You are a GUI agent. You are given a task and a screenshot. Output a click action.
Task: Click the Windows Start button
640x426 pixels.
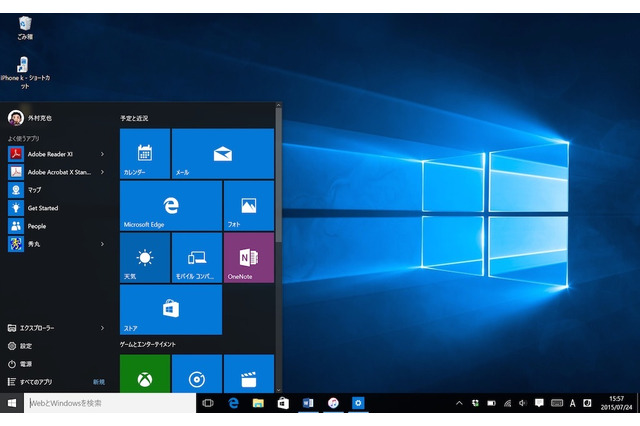click(x=12, y=403)
